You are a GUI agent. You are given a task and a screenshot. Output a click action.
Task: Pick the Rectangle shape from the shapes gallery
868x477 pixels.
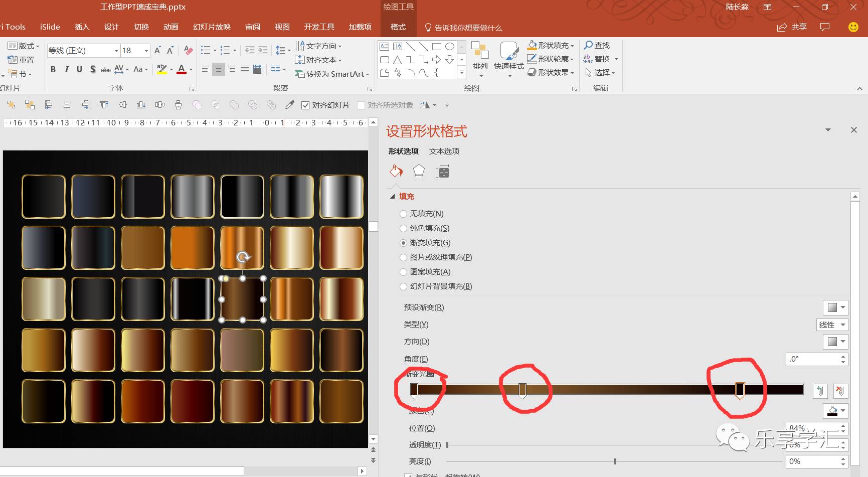tap(437, 47)
